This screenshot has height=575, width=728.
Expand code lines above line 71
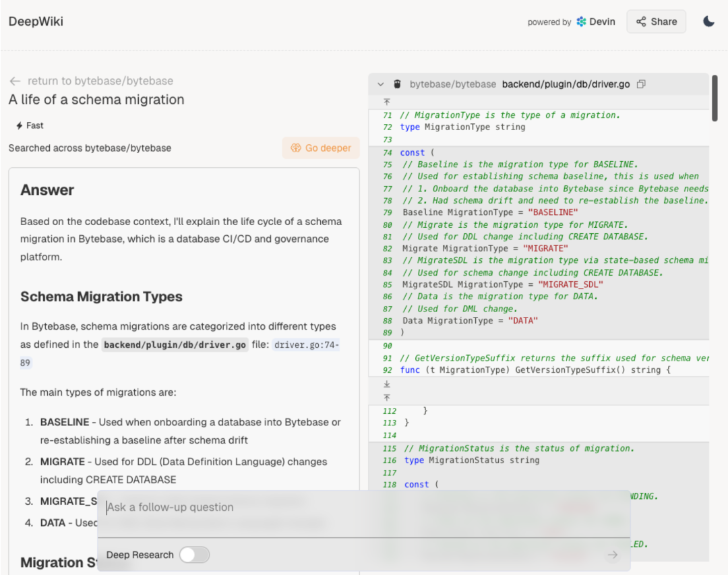(x=387, y=102)
